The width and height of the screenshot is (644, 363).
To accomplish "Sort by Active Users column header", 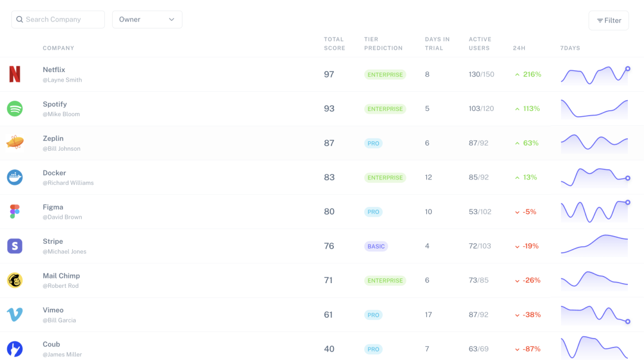I will pyautogui.click(x=479, y=44).
